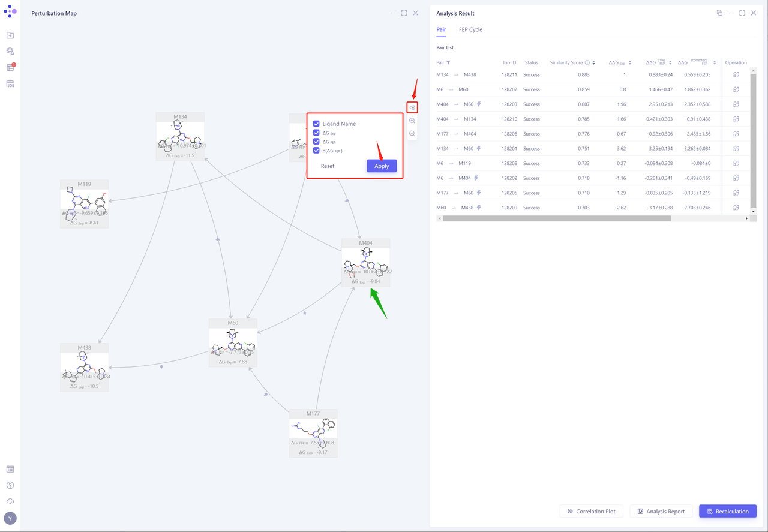Open the projects icon at sidebar top
The width and height of the screenshot is (768, 532).
click(10, 35)
